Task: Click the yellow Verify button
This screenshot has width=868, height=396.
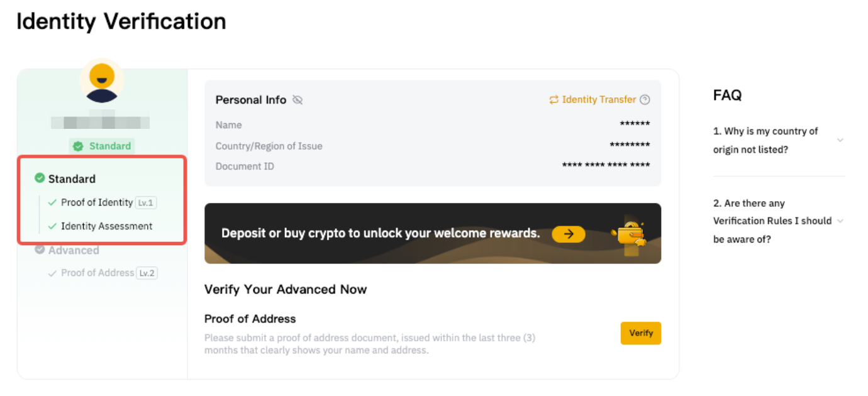Action: pyautogui.click(x=641, y=333)
